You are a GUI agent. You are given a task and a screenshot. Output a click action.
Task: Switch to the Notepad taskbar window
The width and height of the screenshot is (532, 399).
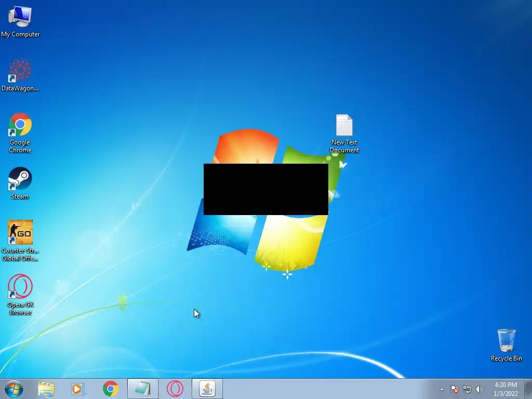coord(143,389)
